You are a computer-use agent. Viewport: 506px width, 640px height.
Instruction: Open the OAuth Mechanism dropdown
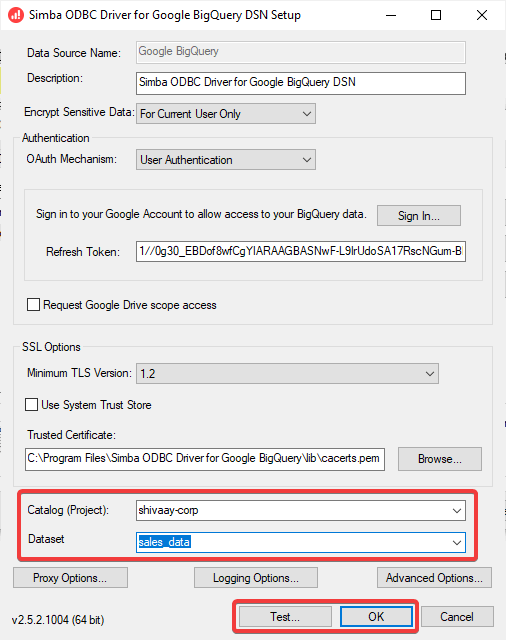(x=226, y=160)
